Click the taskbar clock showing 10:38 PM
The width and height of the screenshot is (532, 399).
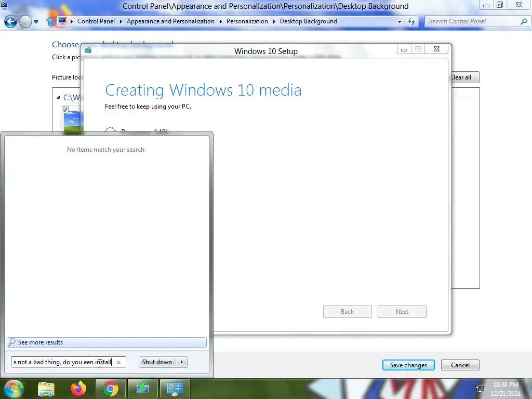[506, 389]
